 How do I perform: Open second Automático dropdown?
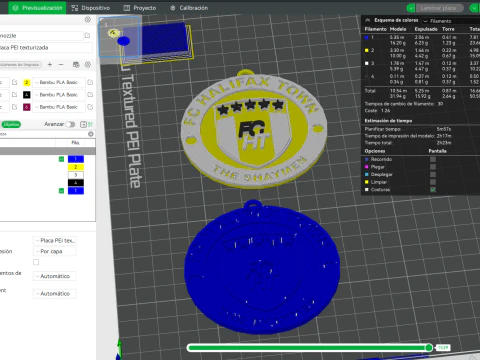(55, 294)
